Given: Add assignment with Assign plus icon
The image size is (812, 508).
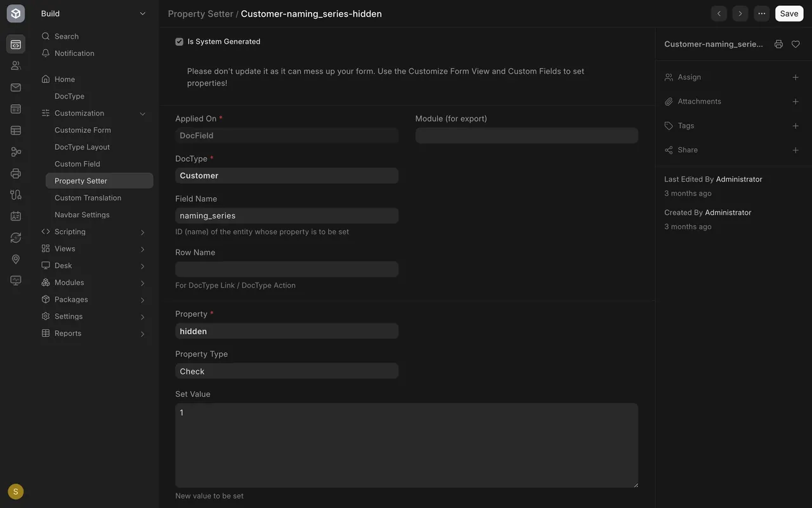Looking at the screenshot, I should click(796, 77).
